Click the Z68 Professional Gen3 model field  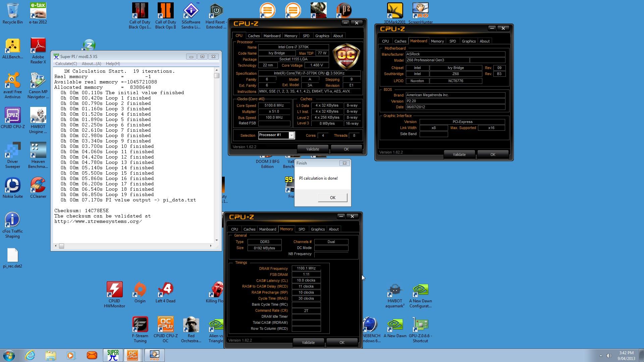point(437,60)
